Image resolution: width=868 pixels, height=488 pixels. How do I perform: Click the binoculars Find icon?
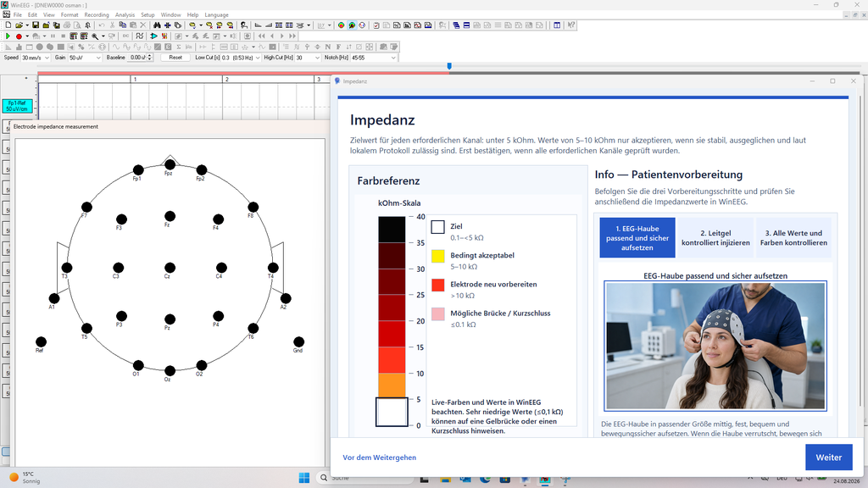pyautogui.click(x=157, y=25)
